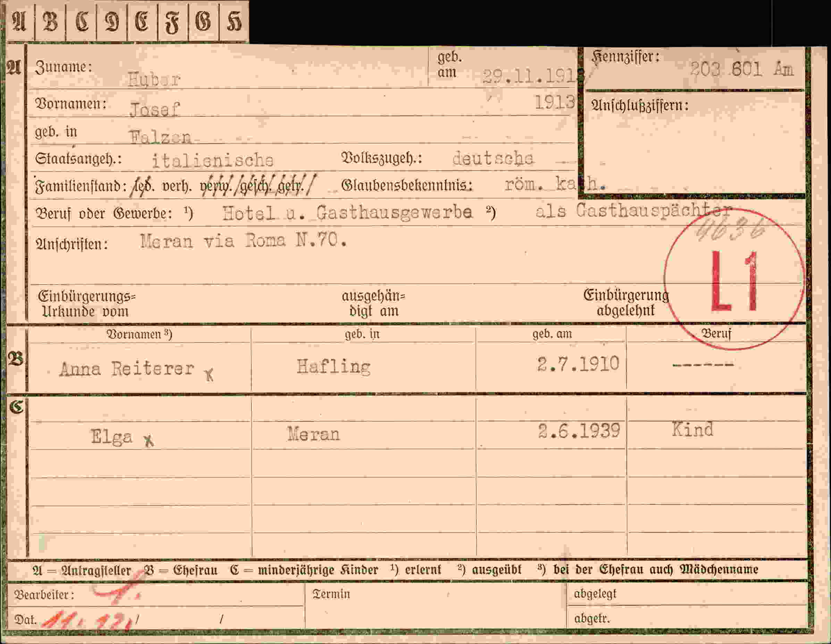Click the section marker letter B
Image resolution: width=831 pixels, height=644 pixels.
(x=15, y=359)
